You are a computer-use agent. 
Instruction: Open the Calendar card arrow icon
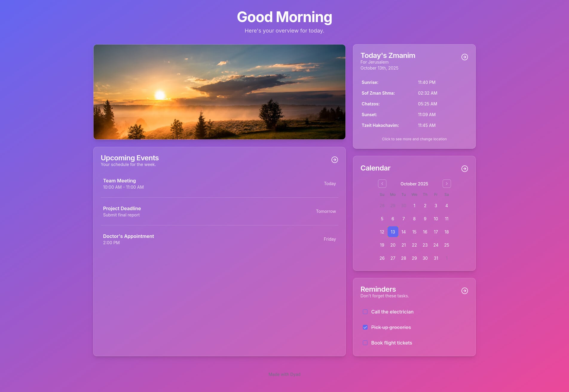[464, 169]
